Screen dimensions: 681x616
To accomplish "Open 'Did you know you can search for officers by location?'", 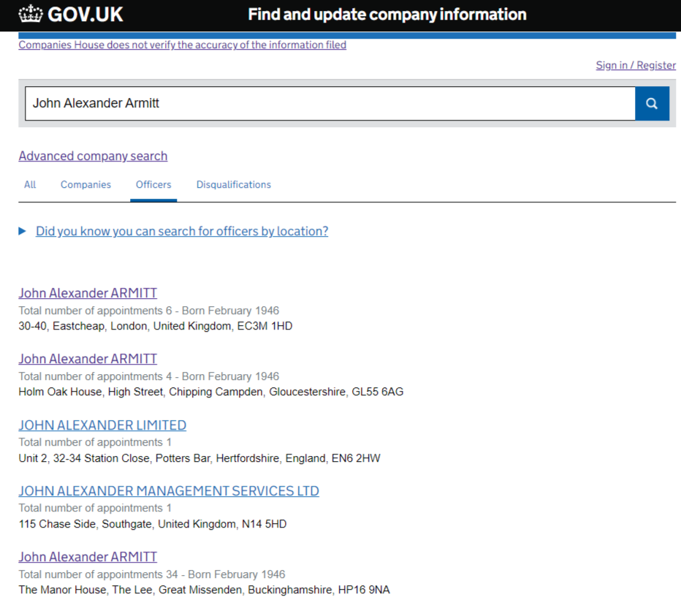I will pyautogui.click(x=182, y=231).
